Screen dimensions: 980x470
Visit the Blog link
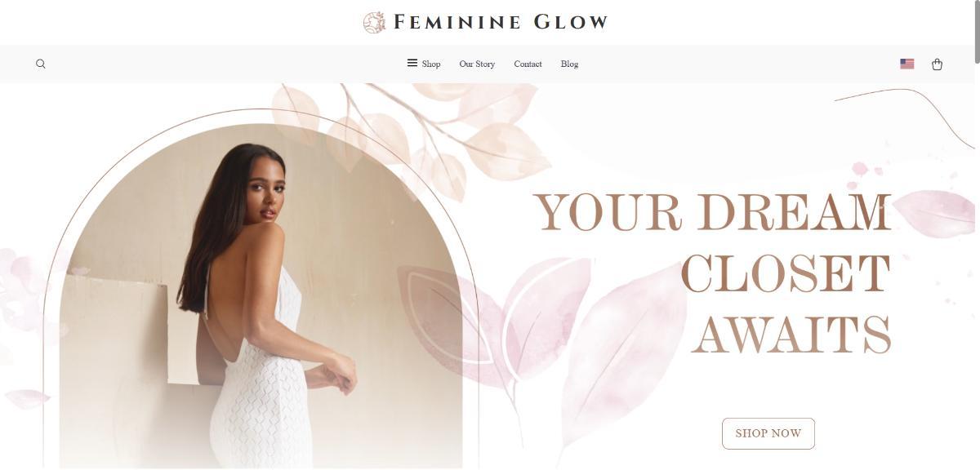(x=569, y=64)
